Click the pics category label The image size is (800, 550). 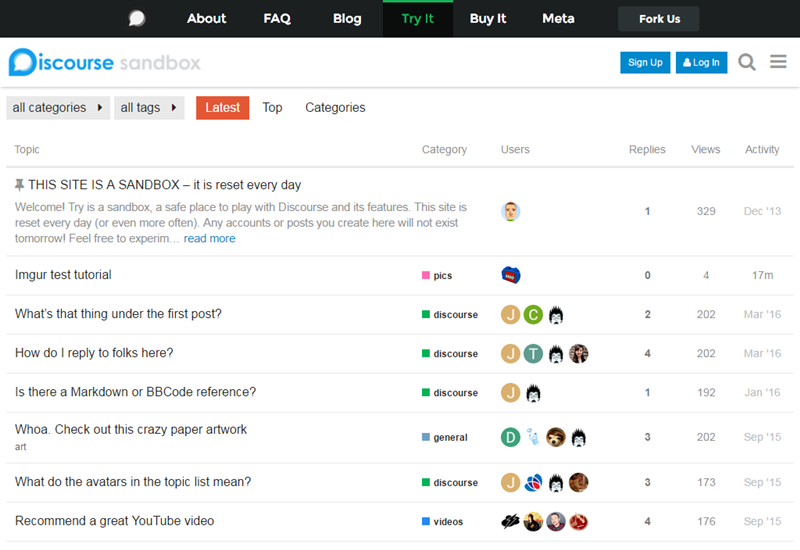442,276
